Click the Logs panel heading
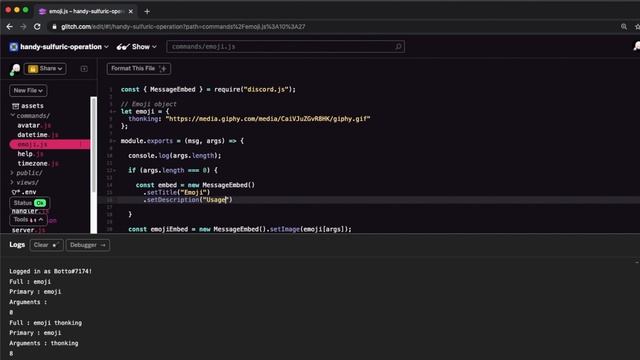Image resolution: width=640 pixels, height=360 pixels. point(17,244)
